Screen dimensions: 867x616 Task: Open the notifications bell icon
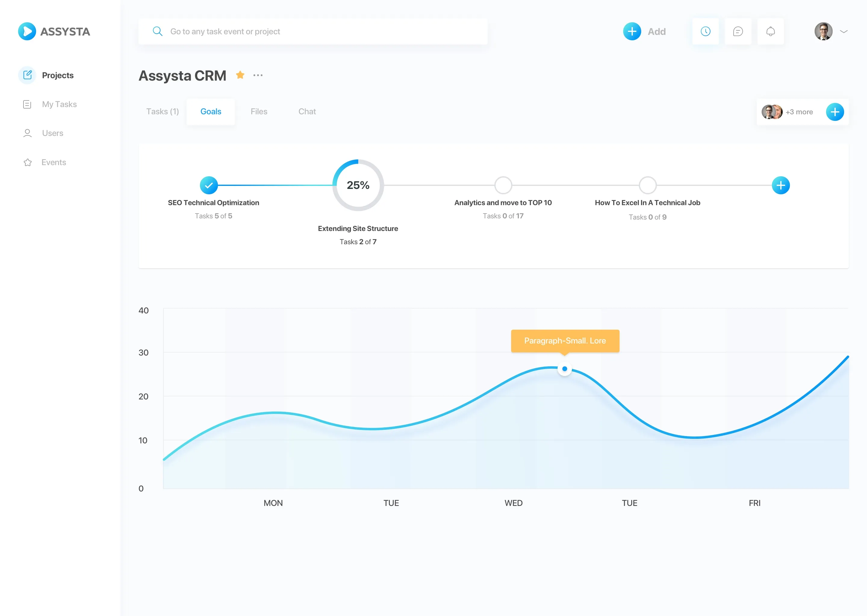point(770,32)
